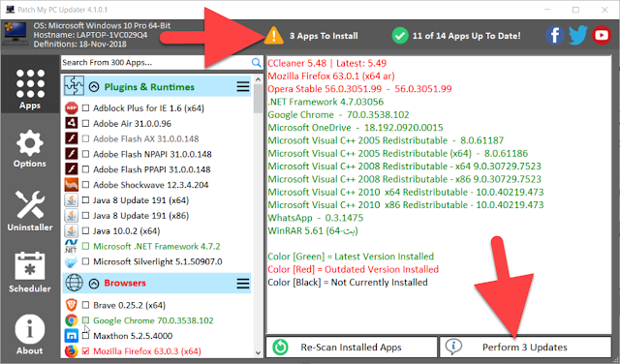
Task: Click the Adblock Plus ABP icon
Action: tap(71, 107)
